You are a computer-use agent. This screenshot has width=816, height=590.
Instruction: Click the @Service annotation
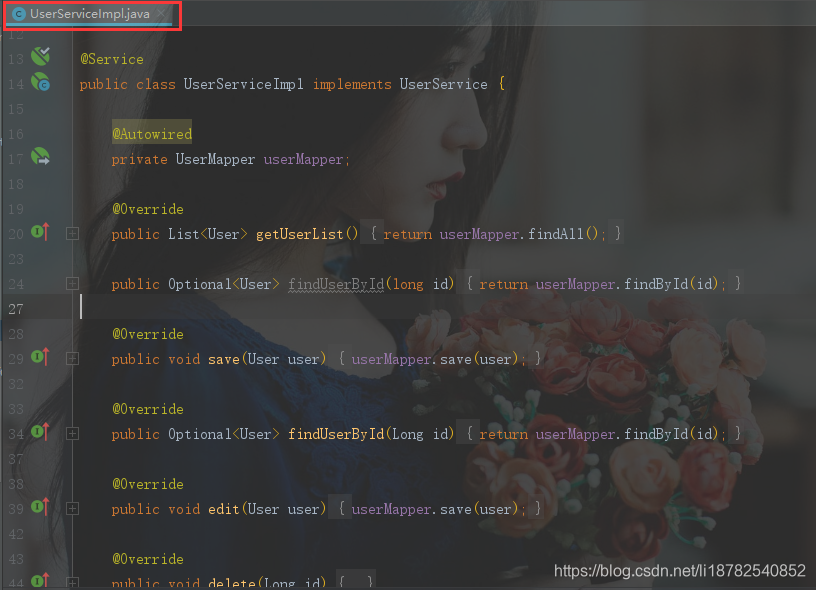pyautogui.click(x=112, y=59)
